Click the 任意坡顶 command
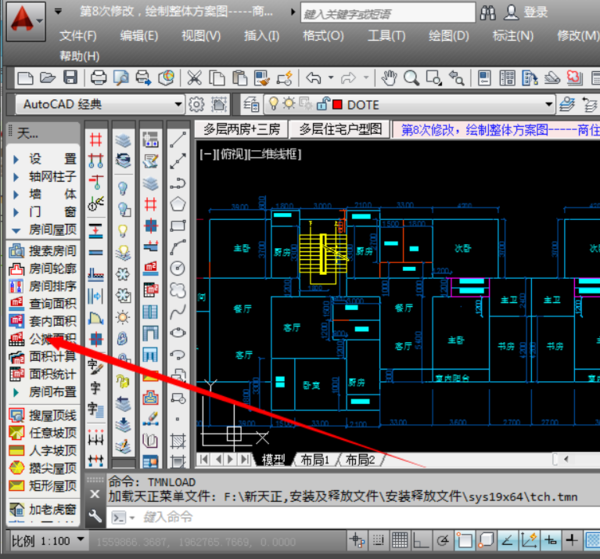Image resolution: width=600 pixels, height=559 pixels. [x=43, y=433]
